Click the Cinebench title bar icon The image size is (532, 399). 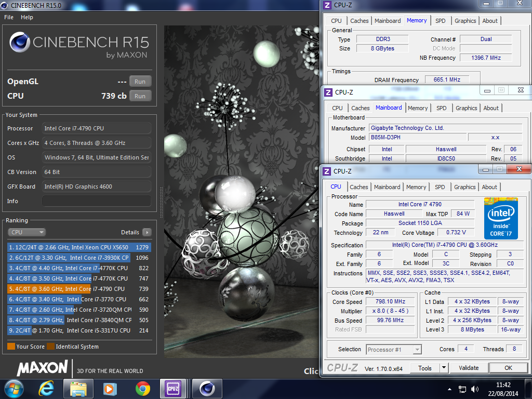[4, 5]
